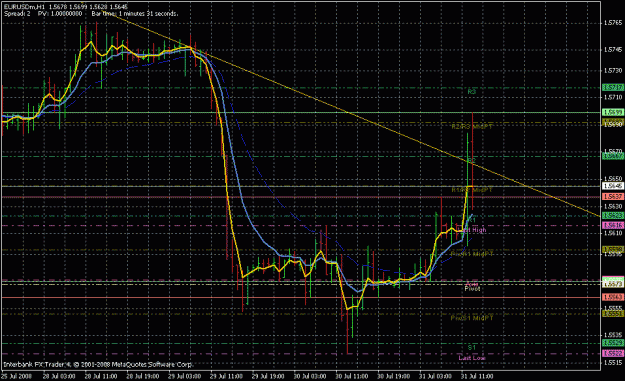This screenshot has height=381, width=625.
Task: Click the 1.5610 price axis label
Action: [613, 233]
